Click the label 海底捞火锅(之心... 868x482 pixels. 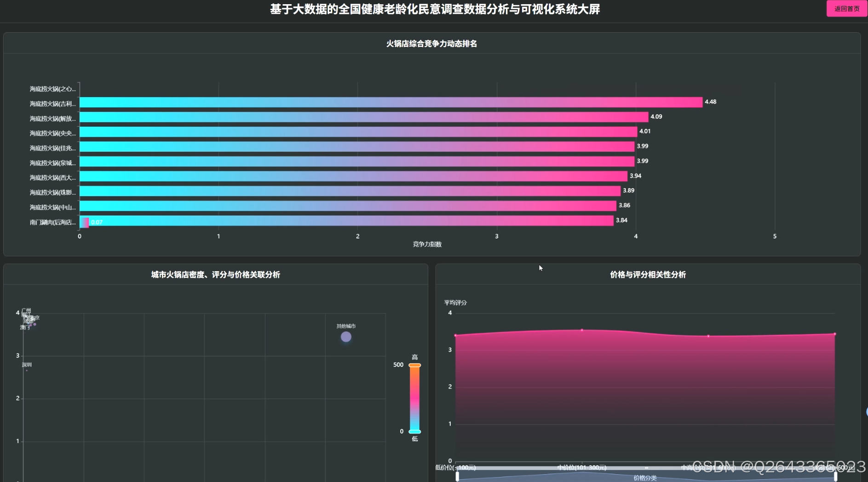(x=52, y=89)
